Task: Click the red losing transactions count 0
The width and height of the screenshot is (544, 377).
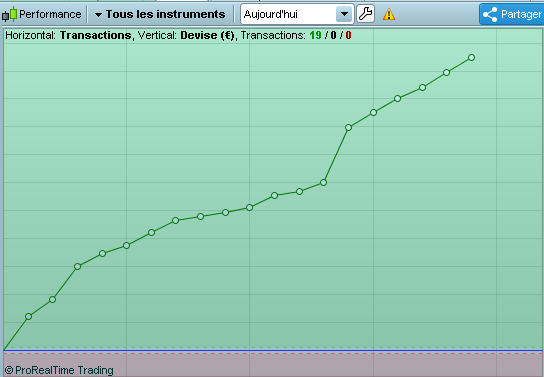Action: [348, 35]
